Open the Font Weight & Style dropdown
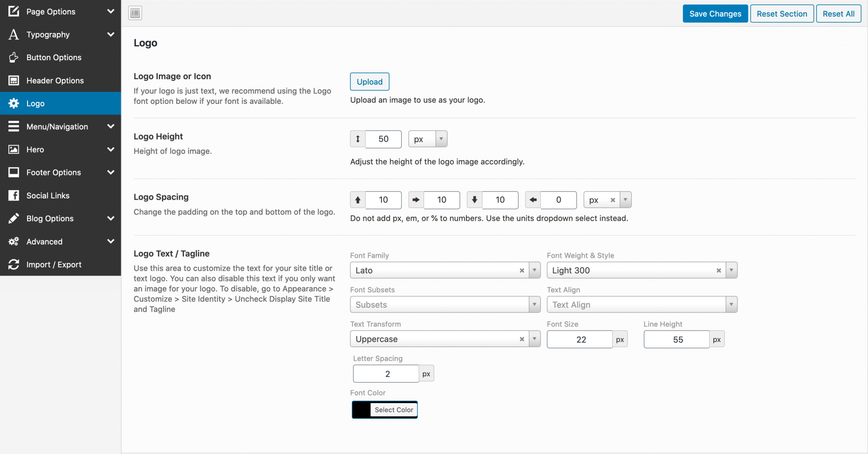The width and height of the screenshot is (868, 454). [642, 270]
